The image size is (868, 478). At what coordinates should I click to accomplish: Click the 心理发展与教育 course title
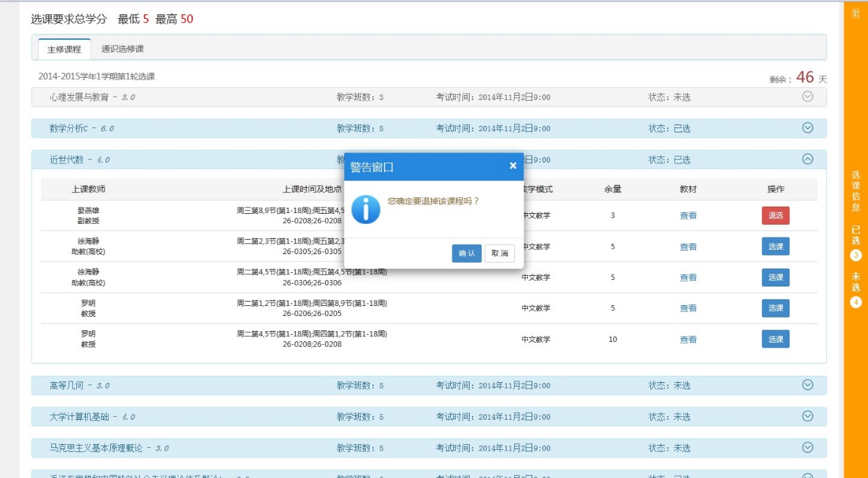79,97
